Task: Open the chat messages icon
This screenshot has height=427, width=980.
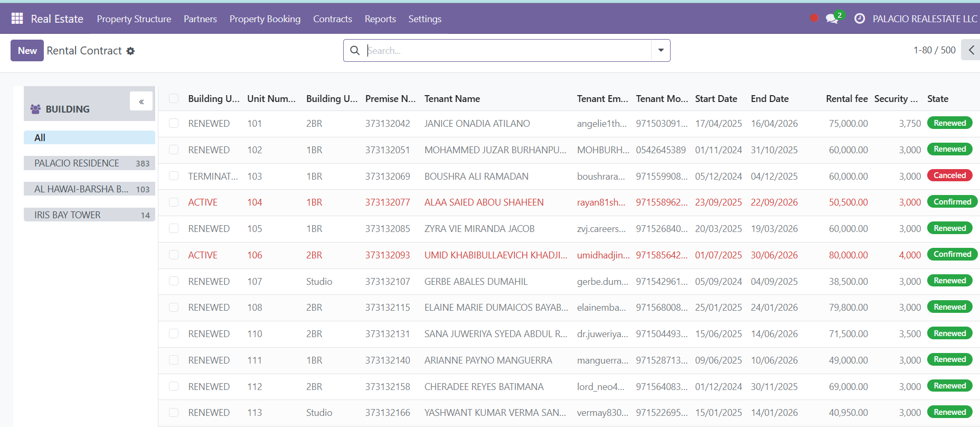Action: click(x=832, y=18)
